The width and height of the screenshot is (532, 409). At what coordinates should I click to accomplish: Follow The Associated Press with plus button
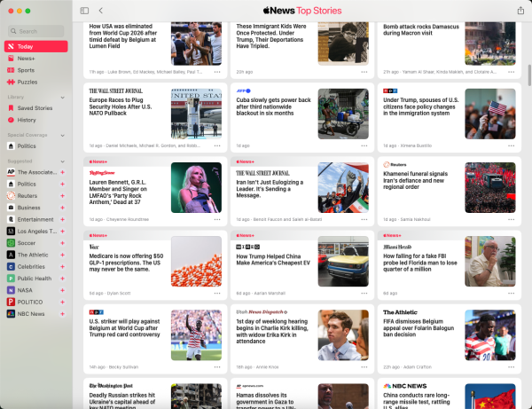(62, 172)
